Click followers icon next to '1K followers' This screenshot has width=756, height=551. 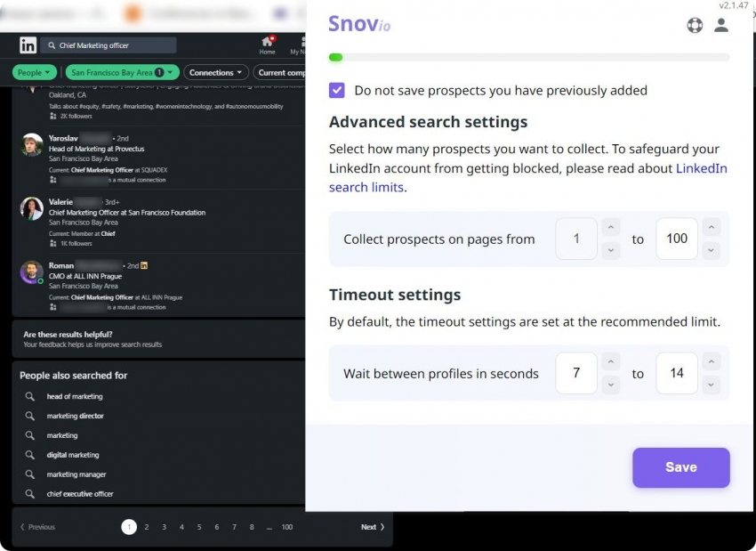point(53,243)
